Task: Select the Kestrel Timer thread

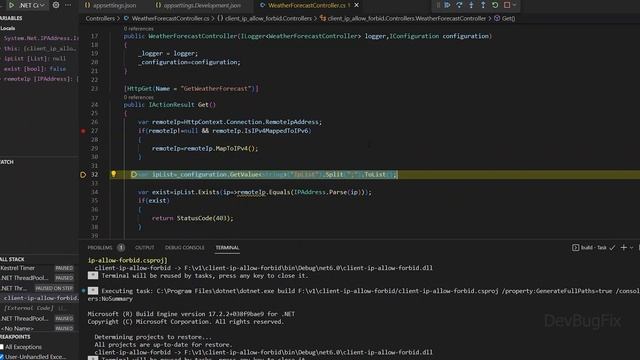Action: pyautogui.click(x=40, y=268)
